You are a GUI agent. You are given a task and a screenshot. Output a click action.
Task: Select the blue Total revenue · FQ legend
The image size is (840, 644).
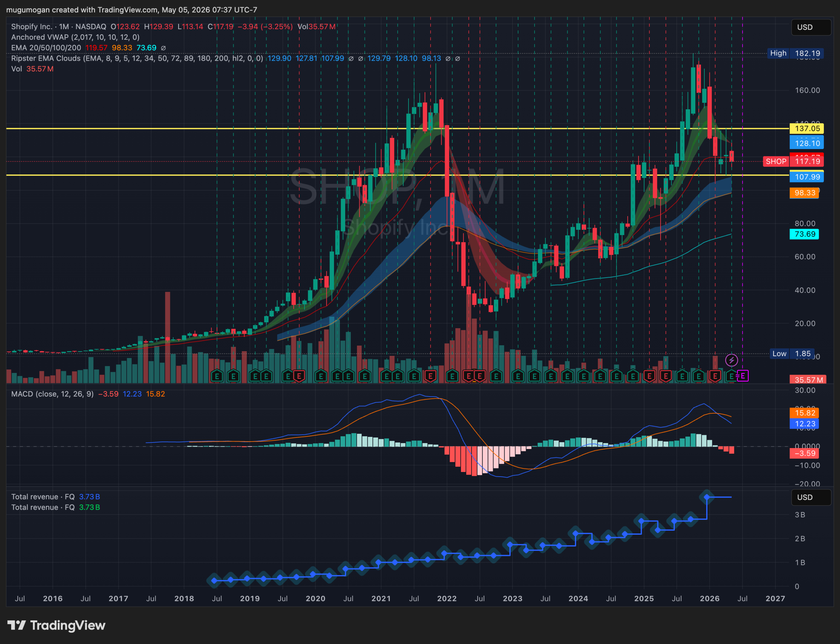[x=55, y=497]
